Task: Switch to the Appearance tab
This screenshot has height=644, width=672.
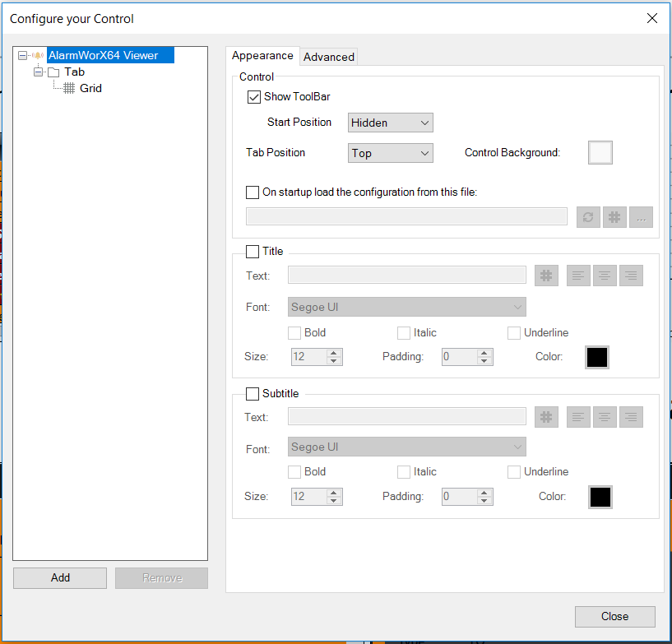Action: (x=262, y=56)
